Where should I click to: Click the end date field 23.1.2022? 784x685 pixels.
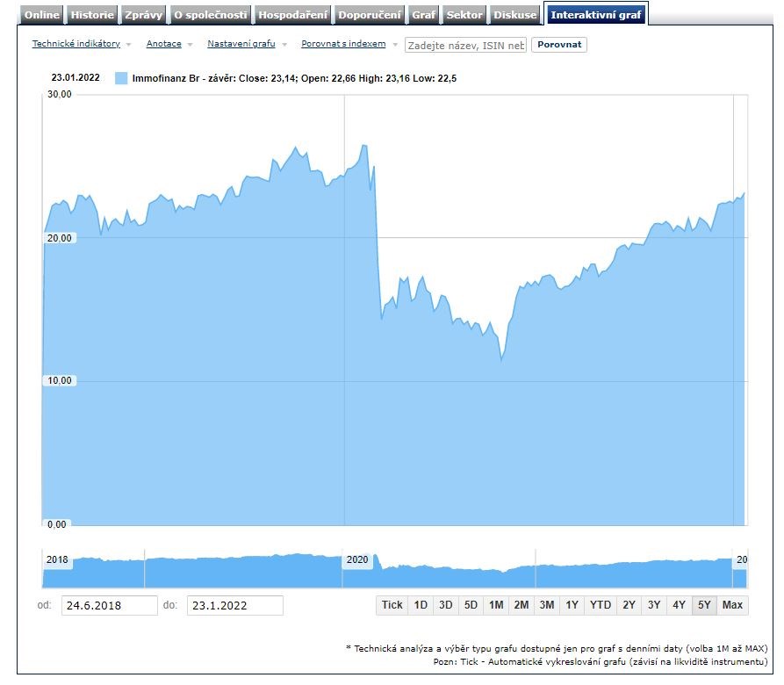[234, 606]
